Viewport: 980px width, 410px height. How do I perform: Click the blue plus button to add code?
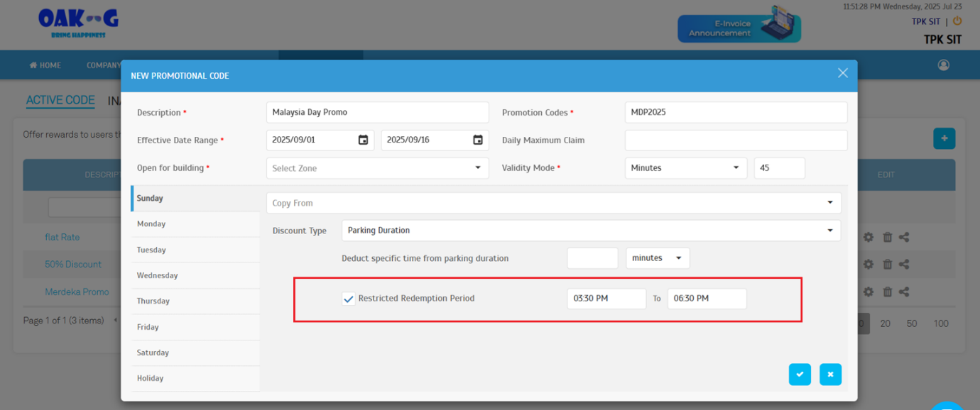click(x=944, y=138)
